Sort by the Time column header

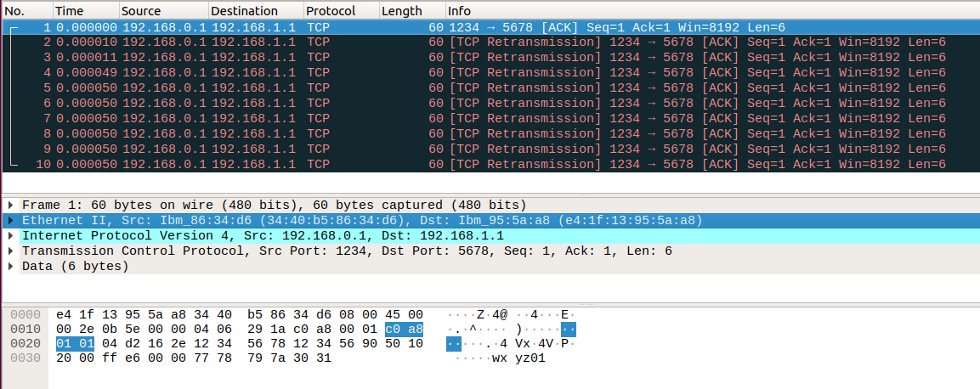tap(86, 10)
